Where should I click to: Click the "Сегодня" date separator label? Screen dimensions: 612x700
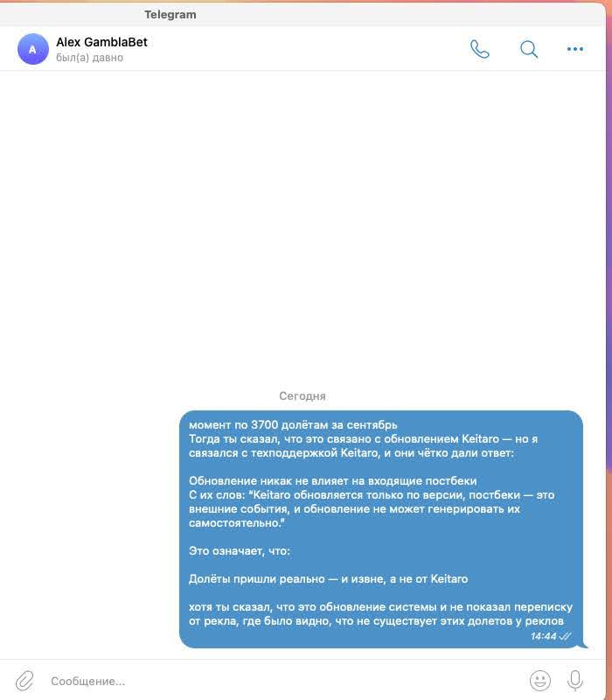[x=302, y=396]
